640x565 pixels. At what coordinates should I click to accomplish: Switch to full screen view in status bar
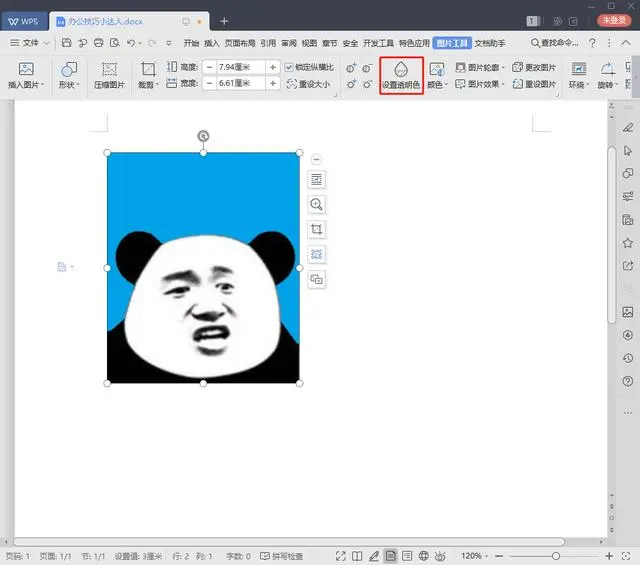coord(340,556)
